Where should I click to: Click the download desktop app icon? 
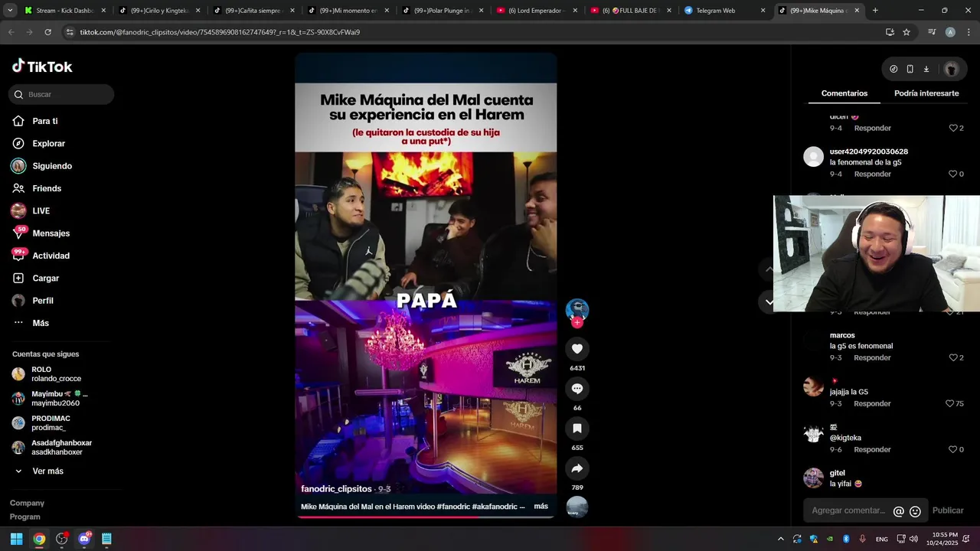point(926,69)
